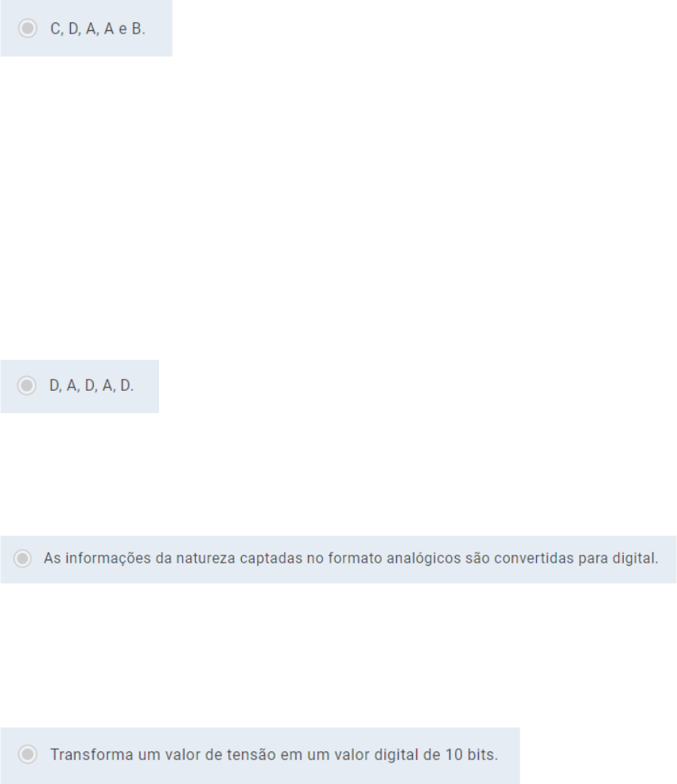Click the 'D, A, D, A, D.' answer text
The height and width of the screenshot is (784, 677).
point(91,386)
